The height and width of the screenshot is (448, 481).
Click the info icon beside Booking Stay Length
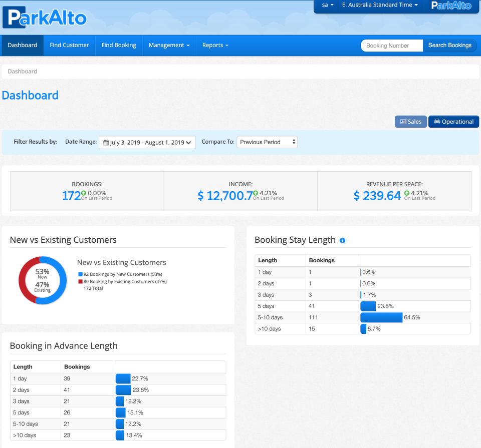click(343, 240)
